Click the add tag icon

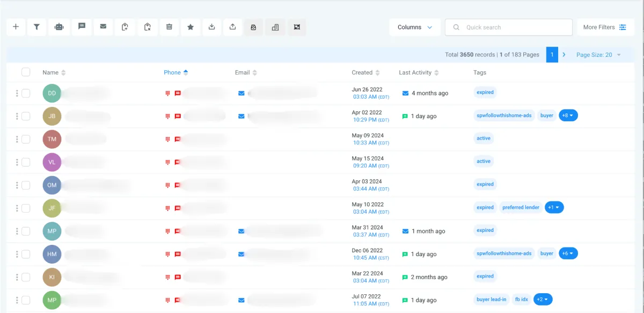click(x=125, y=27)
